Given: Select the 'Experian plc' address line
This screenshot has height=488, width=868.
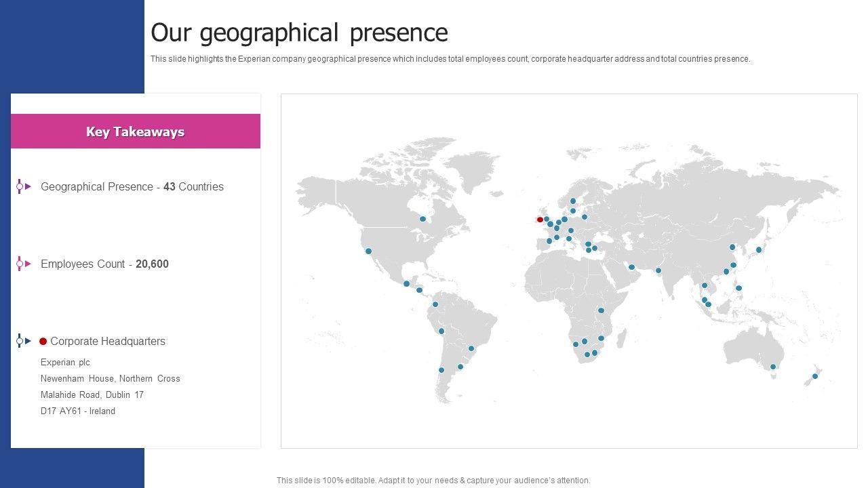Looking at the screenshot, I should pos(65,363).
